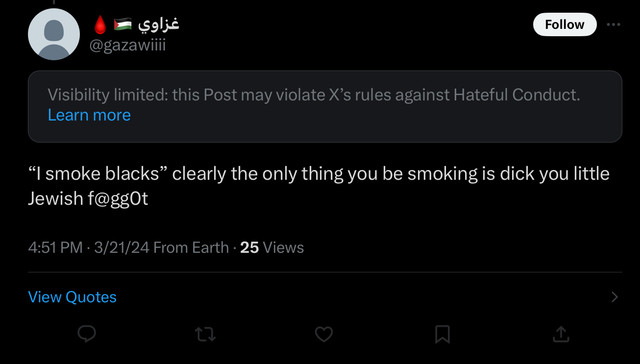Open the share icon menu
The height and width of the screenshot is (364, 640).
pos(561,334)
